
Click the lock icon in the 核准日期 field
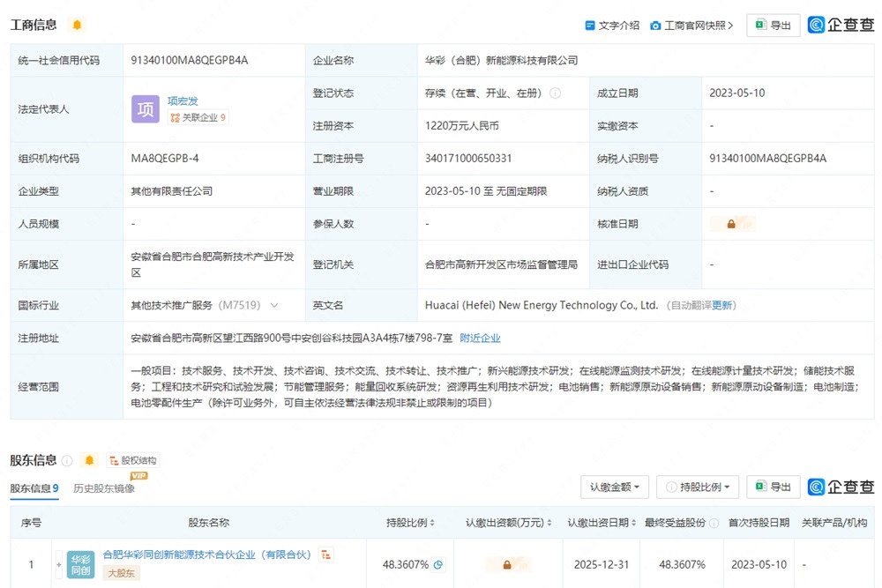pos(732,223)
